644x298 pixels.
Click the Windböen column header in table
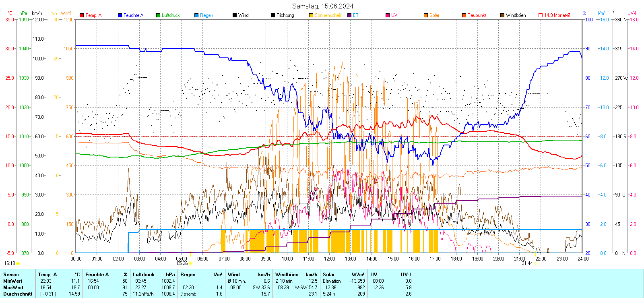(287, 275)
